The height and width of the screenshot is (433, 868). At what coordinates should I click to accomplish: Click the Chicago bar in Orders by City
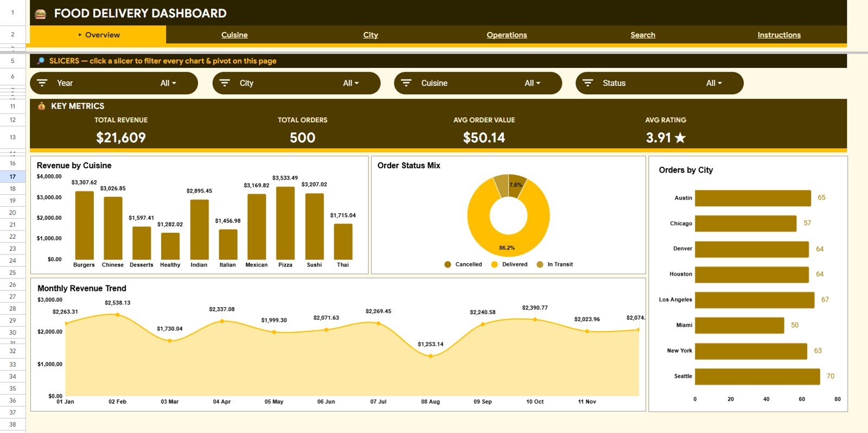[x=746, y=224]
